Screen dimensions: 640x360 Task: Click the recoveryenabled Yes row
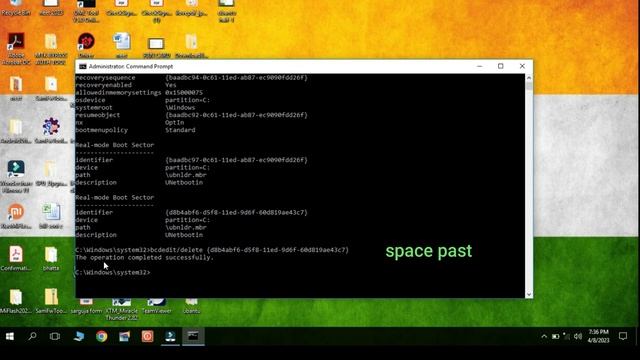[126, 85]
